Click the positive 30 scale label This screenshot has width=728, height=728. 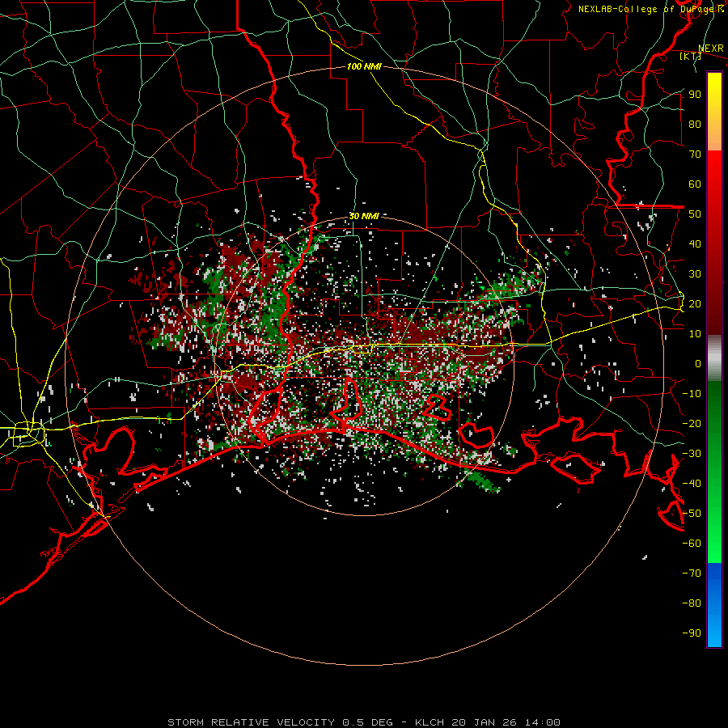[695, 274]
